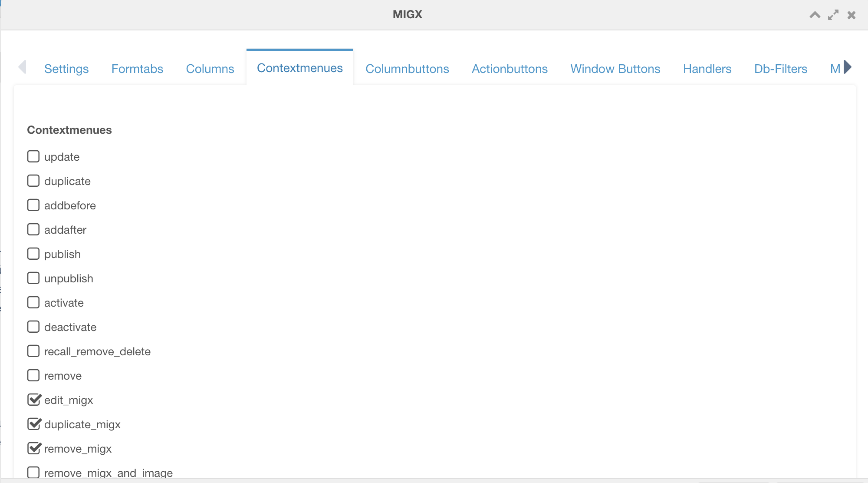Click the close window icon
The image size is (868, 483).
click(852, 15)
